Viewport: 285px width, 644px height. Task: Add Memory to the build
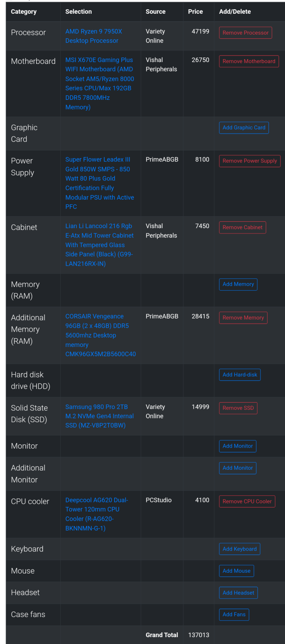(x=238, y=285)
